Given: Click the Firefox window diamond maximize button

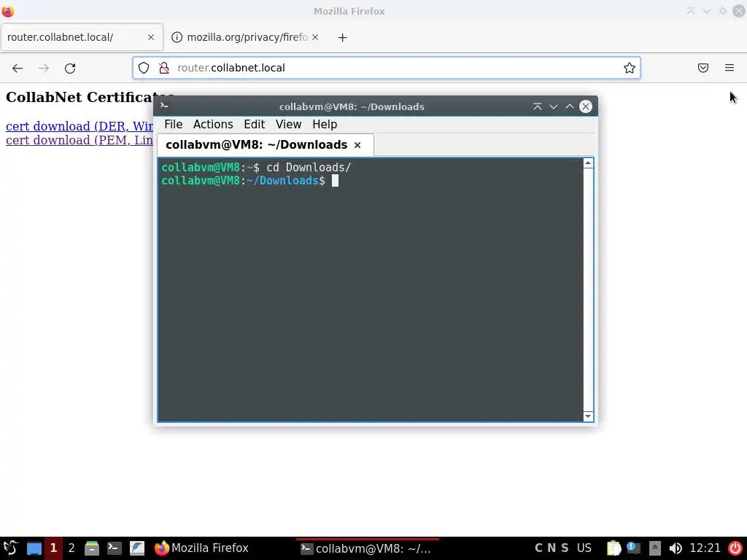Looking at the screenshot, I should coord(723,11).
